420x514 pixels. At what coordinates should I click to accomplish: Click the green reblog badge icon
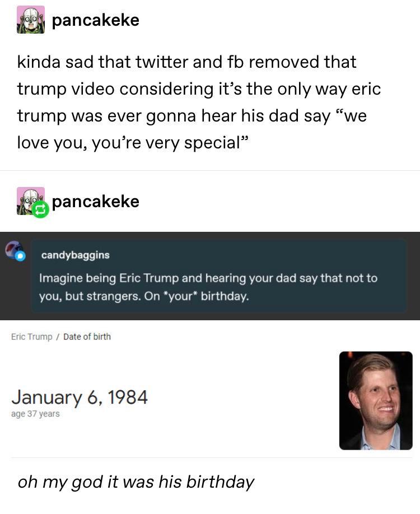point(40,210)
